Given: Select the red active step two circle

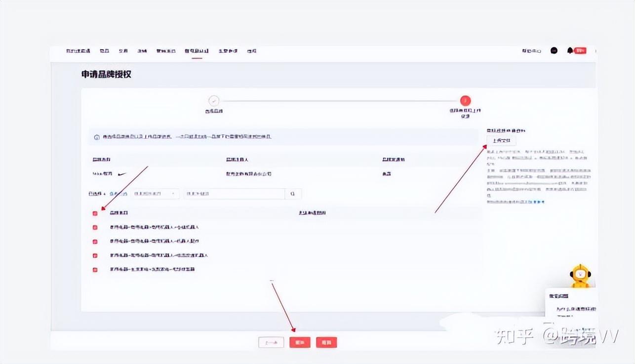Looking at the screenshot, I should coord(465,101).
